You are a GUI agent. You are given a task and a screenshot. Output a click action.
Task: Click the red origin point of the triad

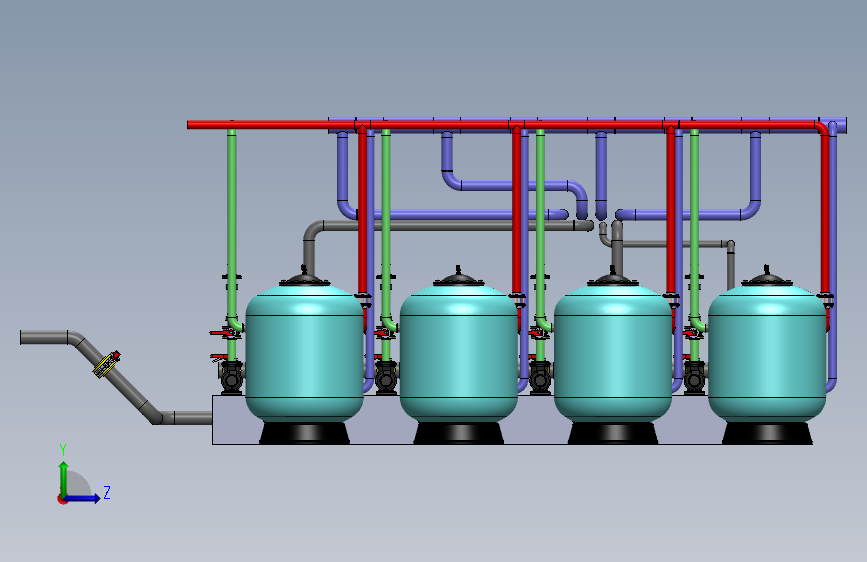click(x=61, y=500)
